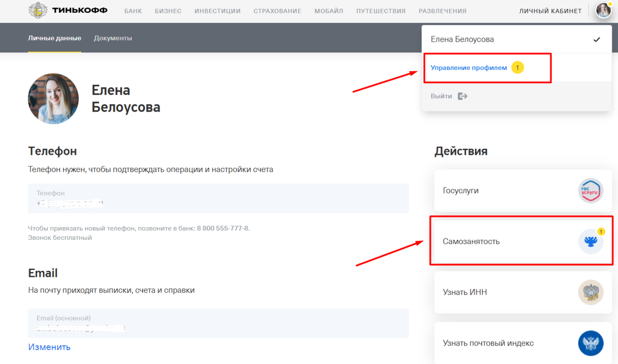Click the postal index eagle icon
The image size is (618, 364).
pyautogui.click(x=591, y=343)
